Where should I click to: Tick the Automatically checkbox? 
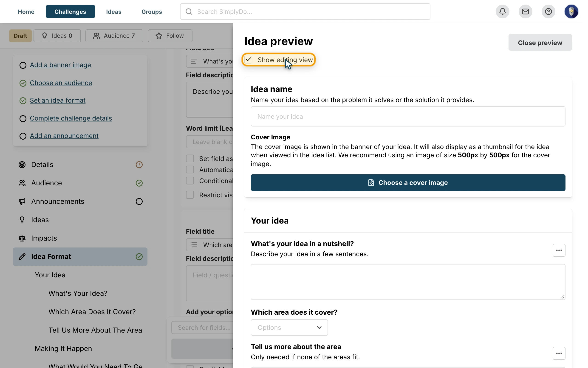190,170
